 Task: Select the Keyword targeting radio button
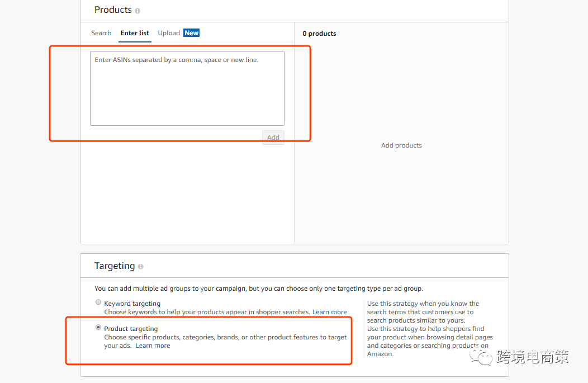pyautogui.click(x=98, y=302)
